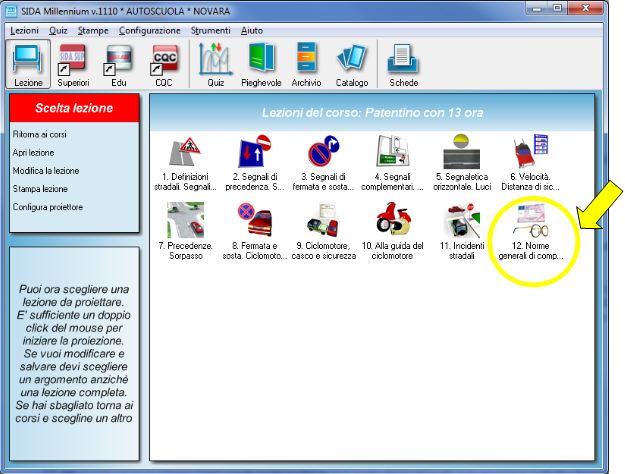Screen dimensions: 625x474
Task: Launch the Quiz toolbar icon
Action: click(x=215, y=65)
